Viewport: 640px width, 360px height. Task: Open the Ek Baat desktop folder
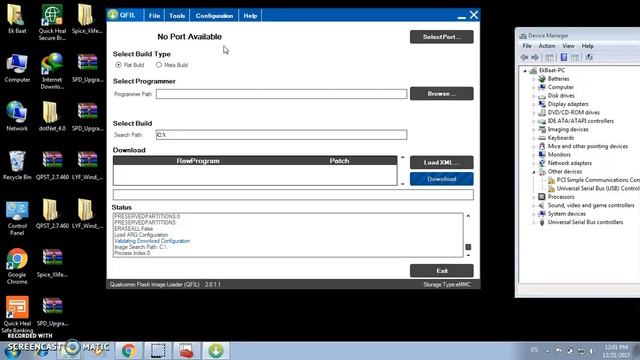[x=17, y=18]
